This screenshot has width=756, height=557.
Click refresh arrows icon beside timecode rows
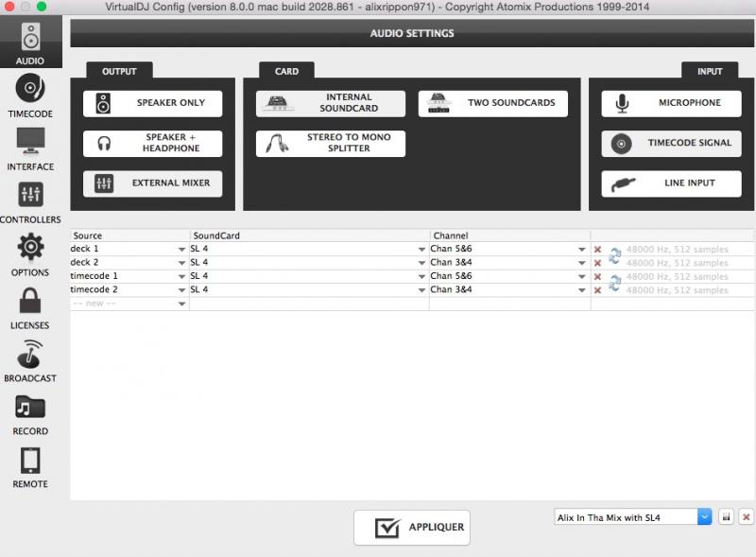615,283
